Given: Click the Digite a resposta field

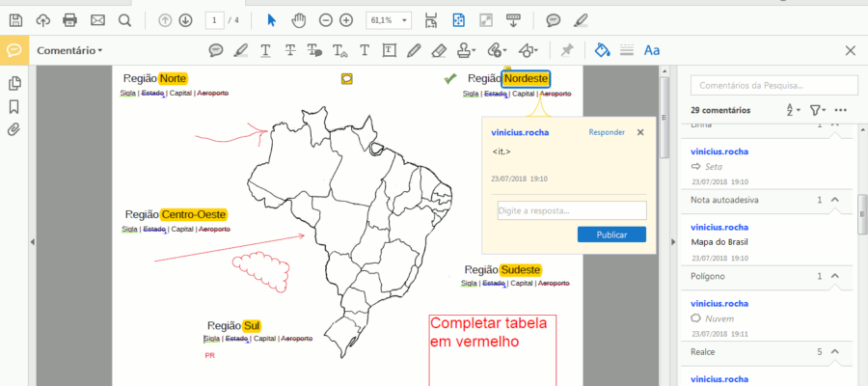Looking at the screenshot, I should tap(572, 211).
